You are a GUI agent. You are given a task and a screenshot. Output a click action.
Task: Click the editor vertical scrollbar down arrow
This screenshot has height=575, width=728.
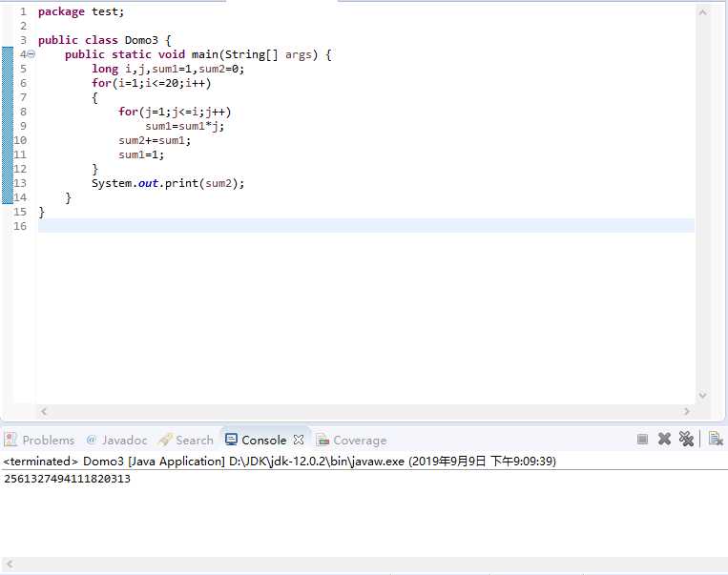click(x=702, y=396)
